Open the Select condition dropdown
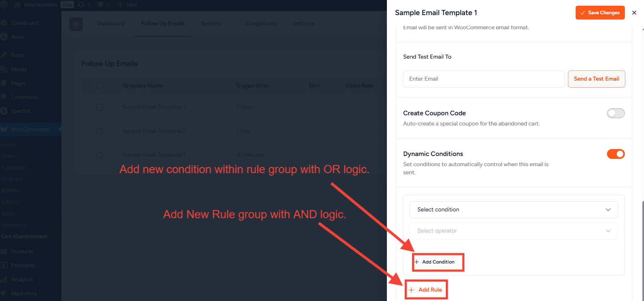644x301 pixels. pos(513,210)
